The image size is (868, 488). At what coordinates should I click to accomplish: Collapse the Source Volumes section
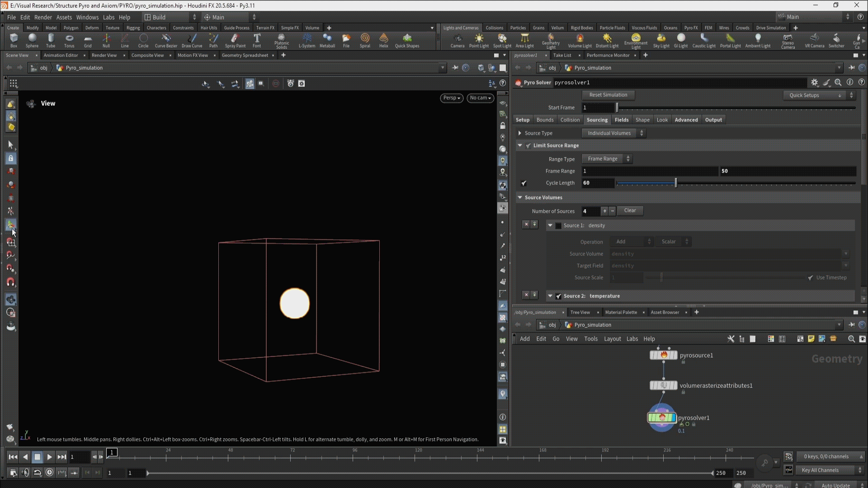pos(520,197)
